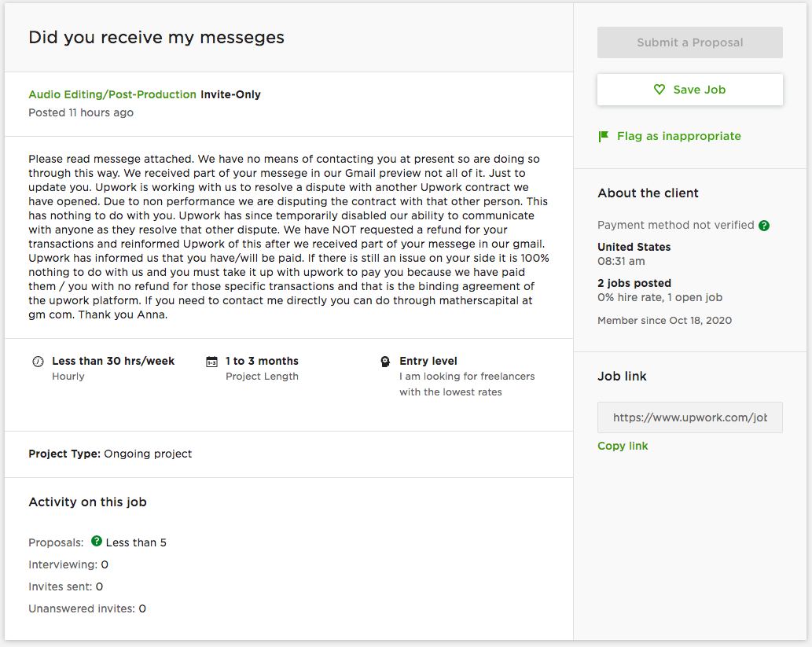Click the Invite-Only label

pos(230,94)
